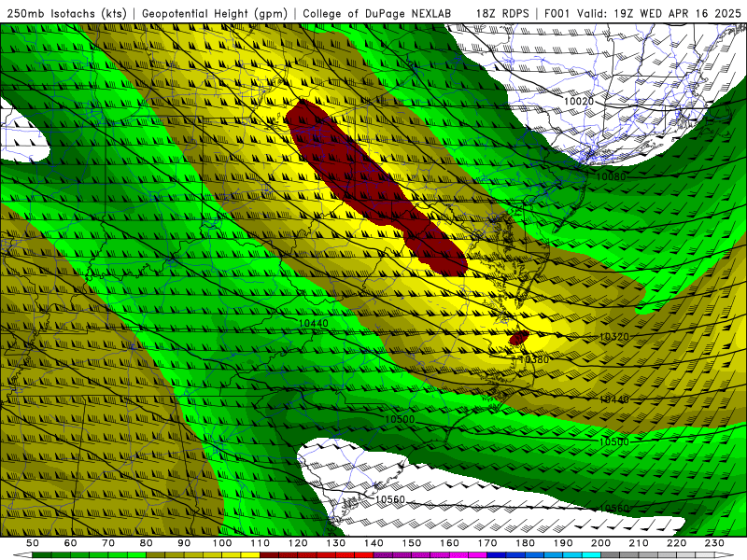The width and height of the screenshot is (747, 560).
Task: Pick the cyan swatch on the color bar
Action: pos(591,555)
